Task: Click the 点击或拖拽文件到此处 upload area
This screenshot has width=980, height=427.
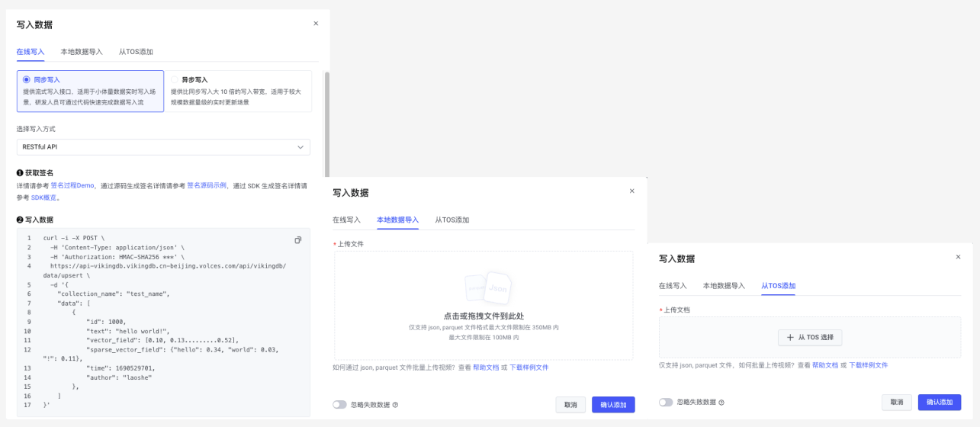Action: click(484, 305)
